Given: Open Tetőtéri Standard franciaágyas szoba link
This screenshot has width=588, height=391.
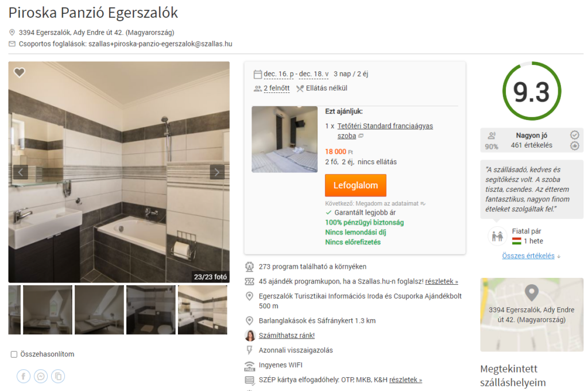Looking at the screenshot, I should 385,131.
